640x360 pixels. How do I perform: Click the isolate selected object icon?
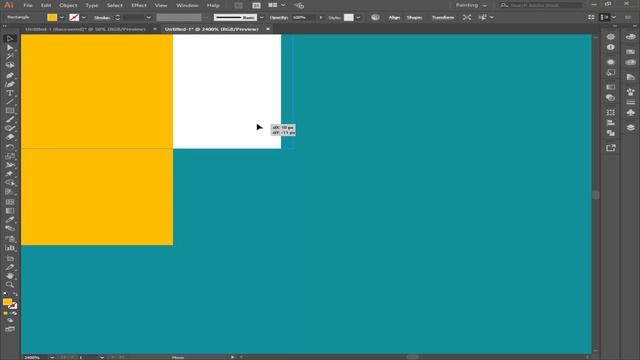pos(467,17)
